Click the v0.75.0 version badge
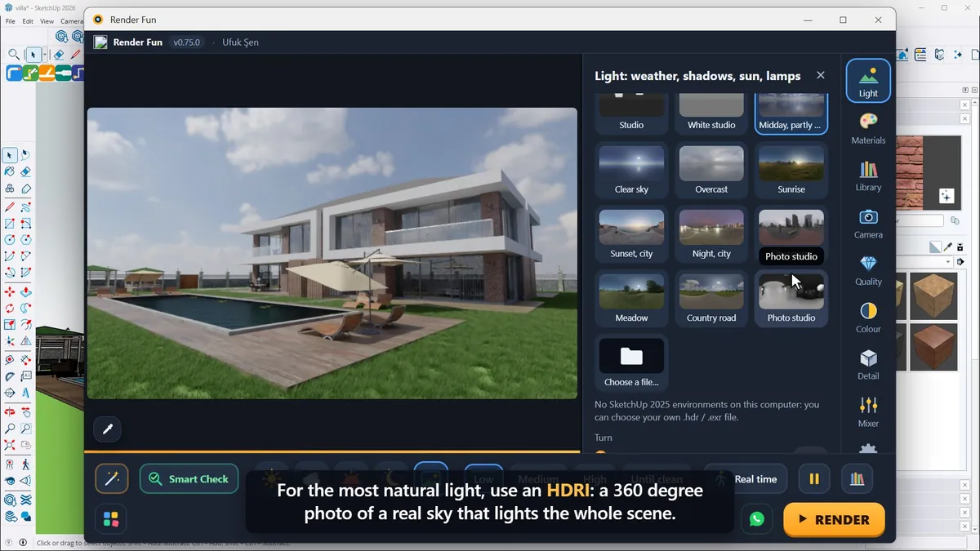The height and width of the screenshot is (551, 980). click(187, 42)
